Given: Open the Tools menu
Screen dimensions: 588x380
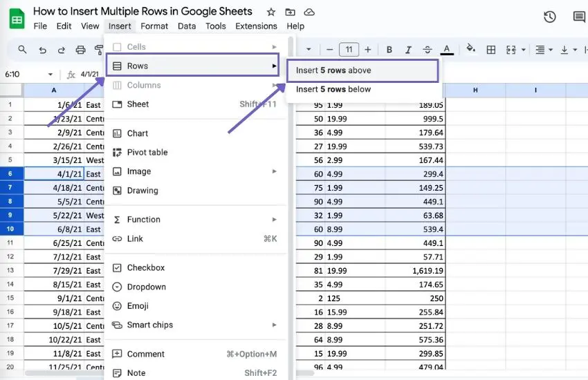Looking at the screenshot, I should 216,26.
